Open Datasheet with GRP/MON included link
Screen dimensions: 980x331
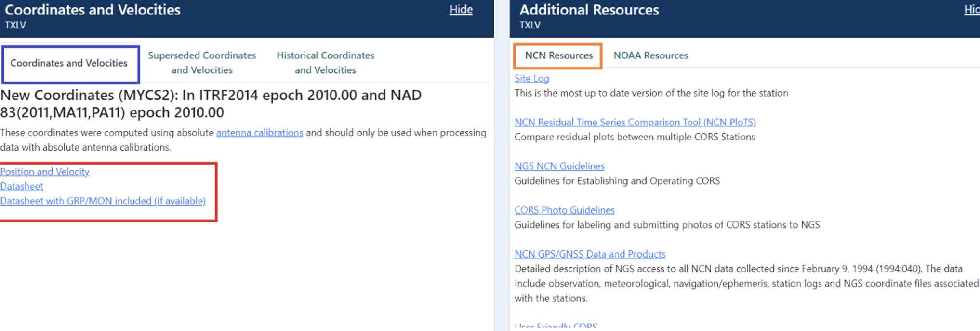(x=103, y=201)
